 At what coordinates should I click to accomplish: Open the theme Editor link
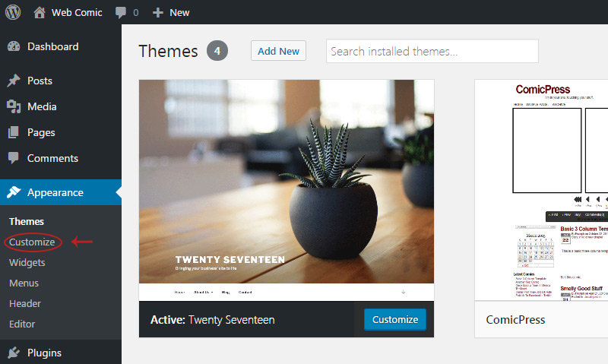(x=22, y=324)
